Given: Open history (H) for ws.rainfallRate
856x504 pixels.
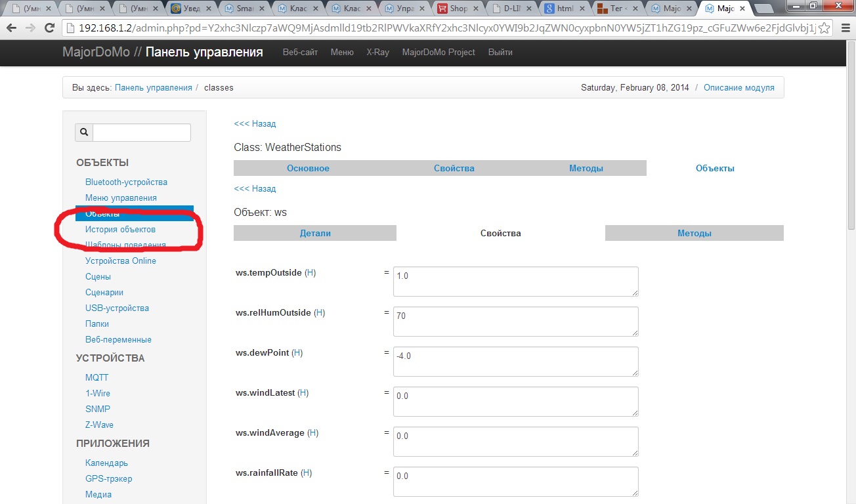Looking at the screenshot, I should (x=307, y=472).
